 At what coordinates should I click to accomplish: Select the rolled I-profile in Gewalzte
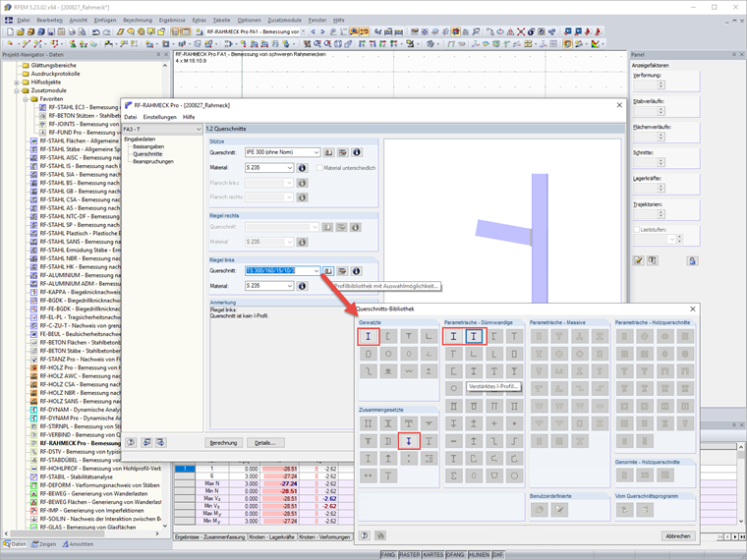point(368,336)
